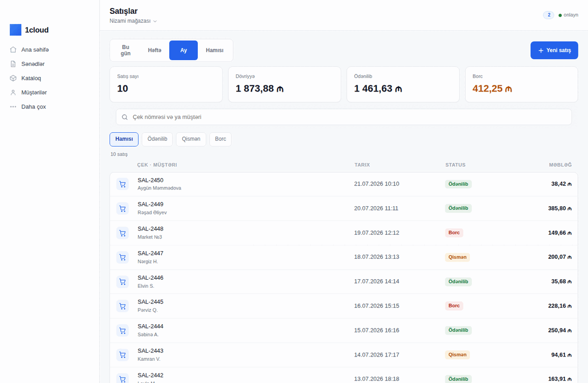588x383 pixels.
Task: Open the Dövriyyə summary card
Action: point(285,84)
